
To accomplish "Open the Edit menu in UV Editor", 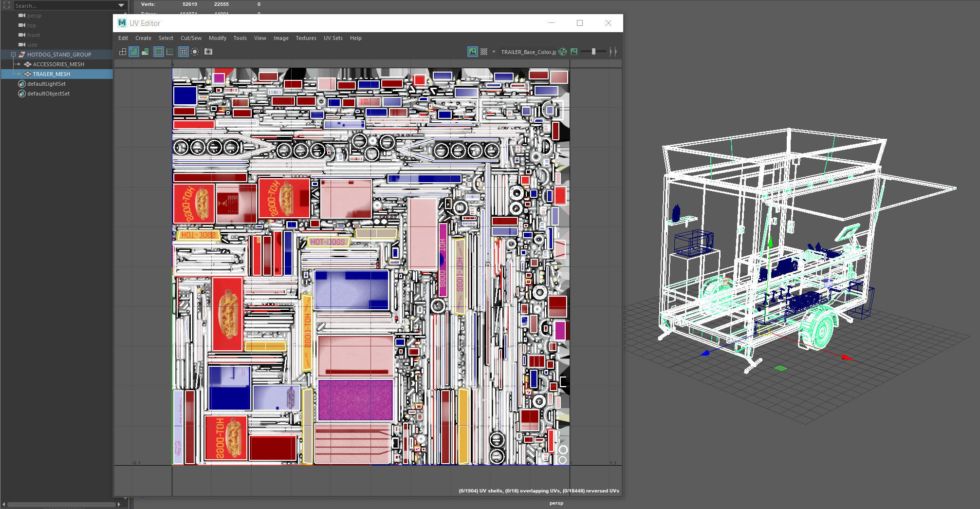I will point(123,38).
